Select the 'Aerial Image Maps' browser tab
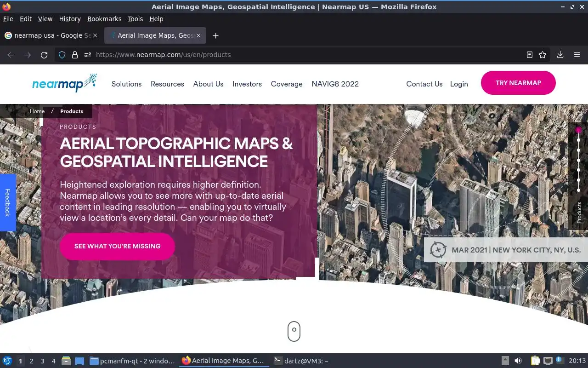 pyautogui.click(x=154, y=35)
